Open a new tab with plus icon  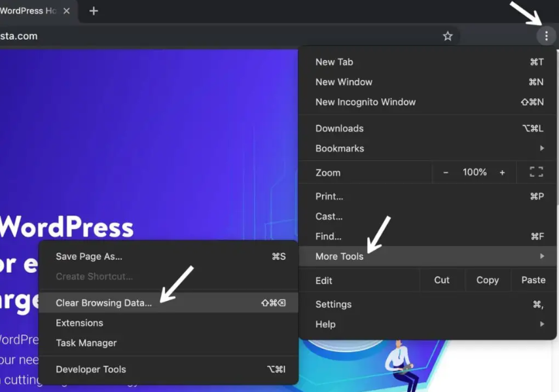94,11
